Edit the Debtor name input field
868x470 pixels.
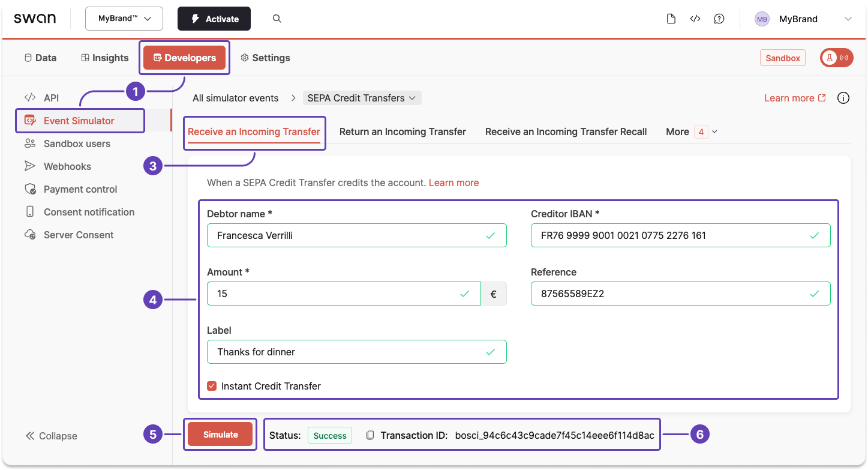(x=356, y=235)
